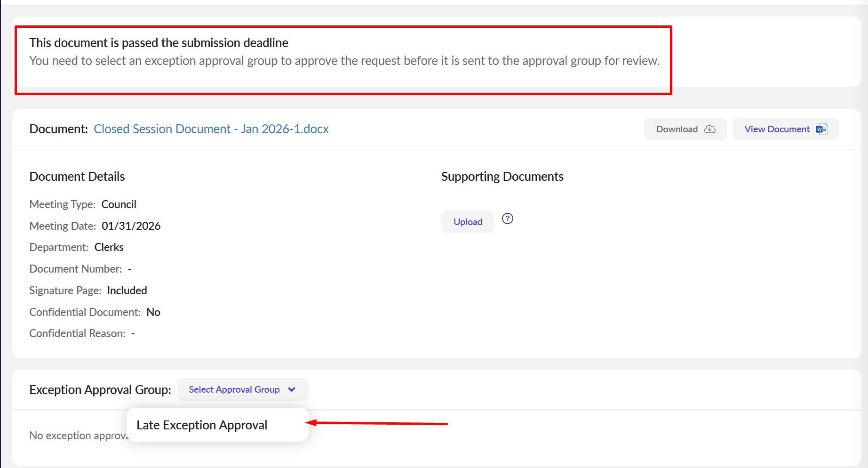The height and width of the screenshot is (468, 868).
Task: Click the Supporting Documents heading
Action: pos(502,177)
